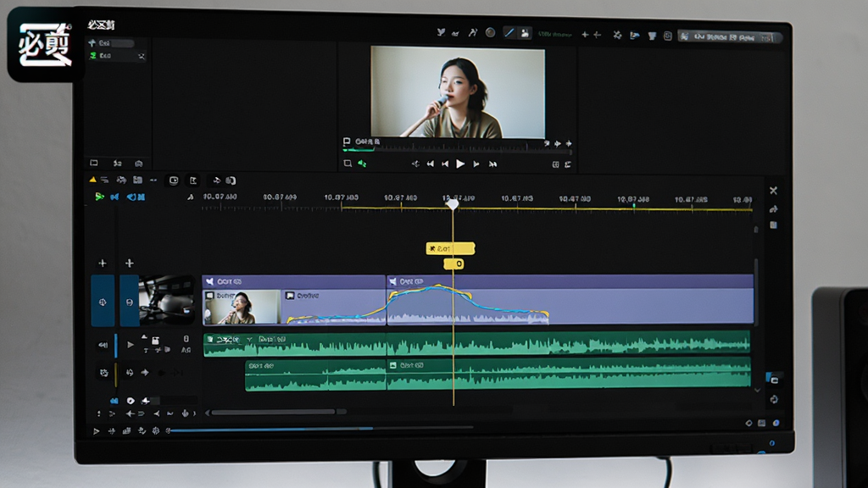Screen dimensions: 868x488
Task: Select the yellow marker label above the playhead
Action: 450,248
